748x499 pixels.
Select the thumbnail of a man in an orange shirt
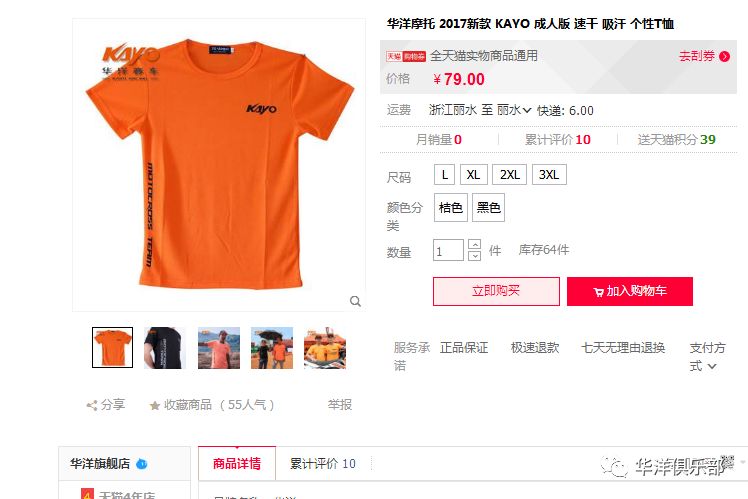(x=219, y=348)
